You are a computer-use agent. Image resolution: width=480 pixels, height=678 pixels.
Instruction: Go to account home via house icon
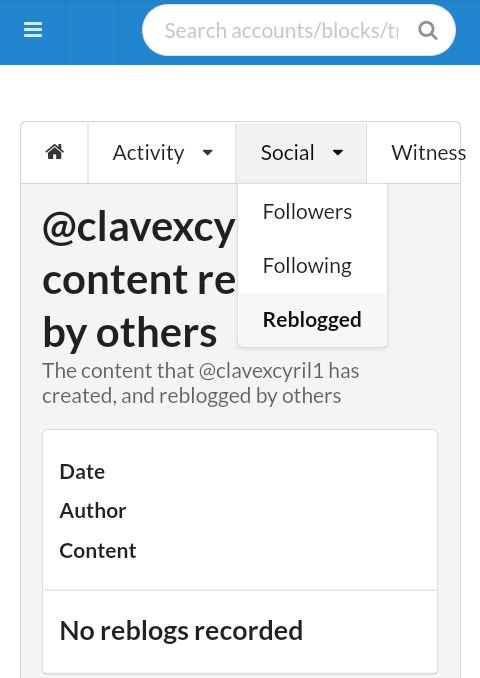tap(54, 153)
